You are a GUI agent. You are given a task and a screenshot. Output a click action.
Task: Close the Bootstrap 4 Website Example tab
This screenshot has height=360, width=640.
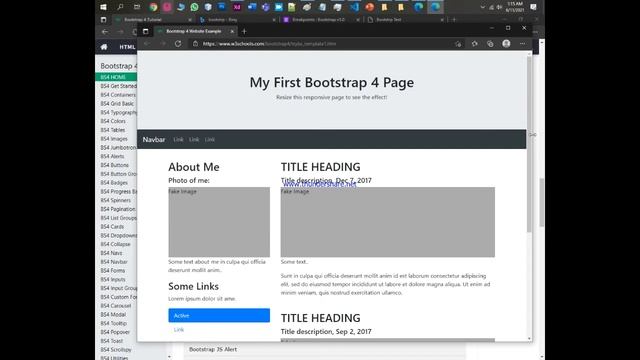232,31
